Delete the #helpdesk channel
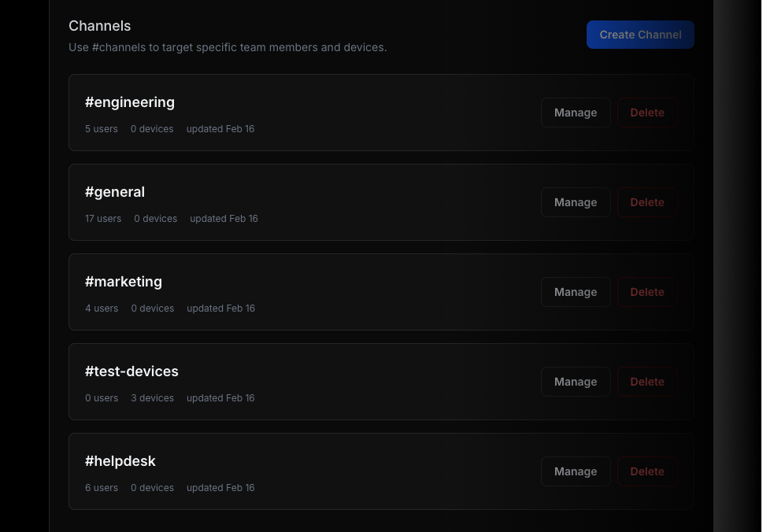The image size is (774, 532). pyautogui.click(x=647, y=471)
